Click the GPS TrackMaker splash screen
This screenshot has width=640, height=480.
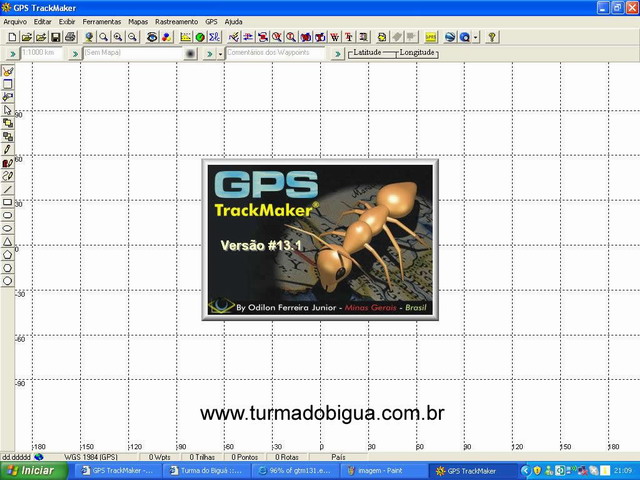pos(320,240)
